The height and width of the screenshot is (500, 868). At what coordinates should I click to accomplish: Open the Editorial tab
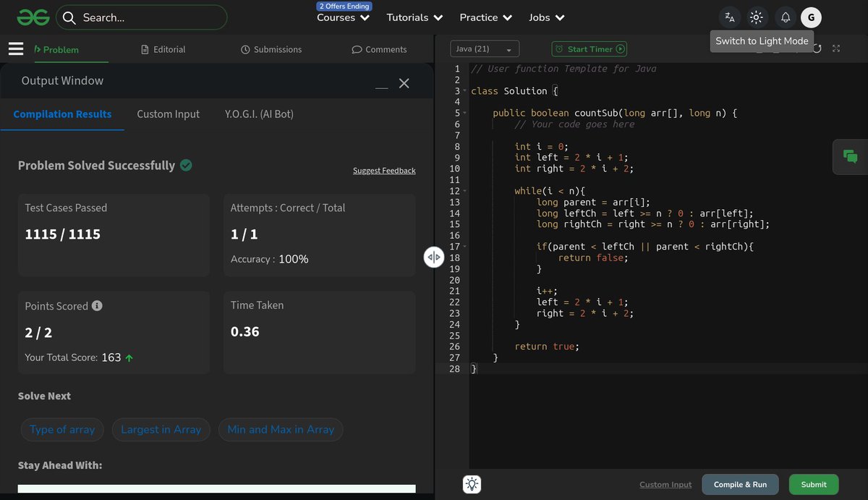click(163, 49)
